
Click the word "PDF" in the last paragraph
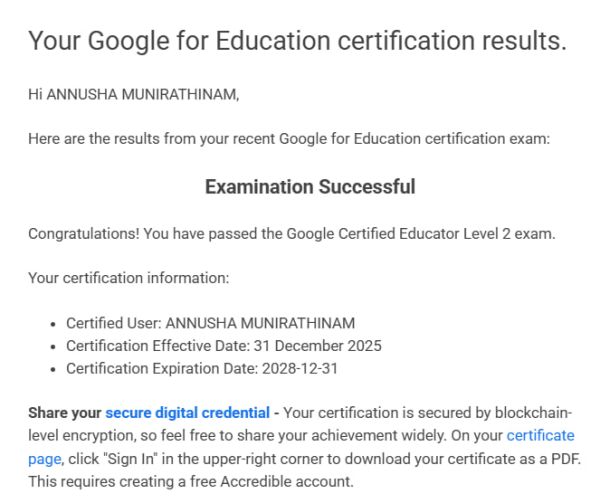coord(563,459)
